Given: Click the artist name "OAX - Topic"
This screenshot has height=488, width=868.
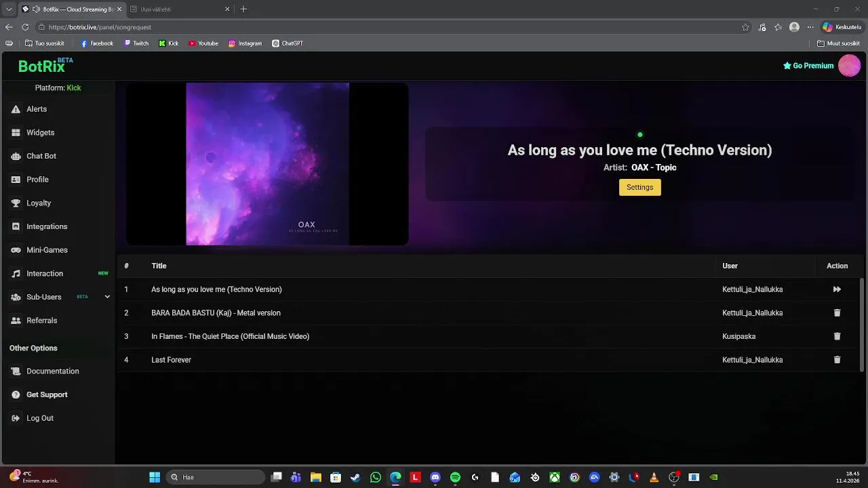Looking at the screenshot, I should coord(654,167).
